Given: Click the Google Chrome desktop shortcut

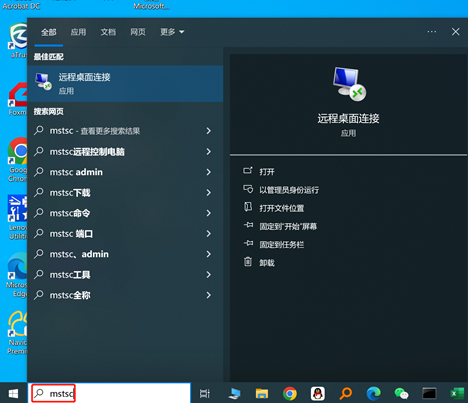Looking at the screenshot, I should click(x=17, y=160).
